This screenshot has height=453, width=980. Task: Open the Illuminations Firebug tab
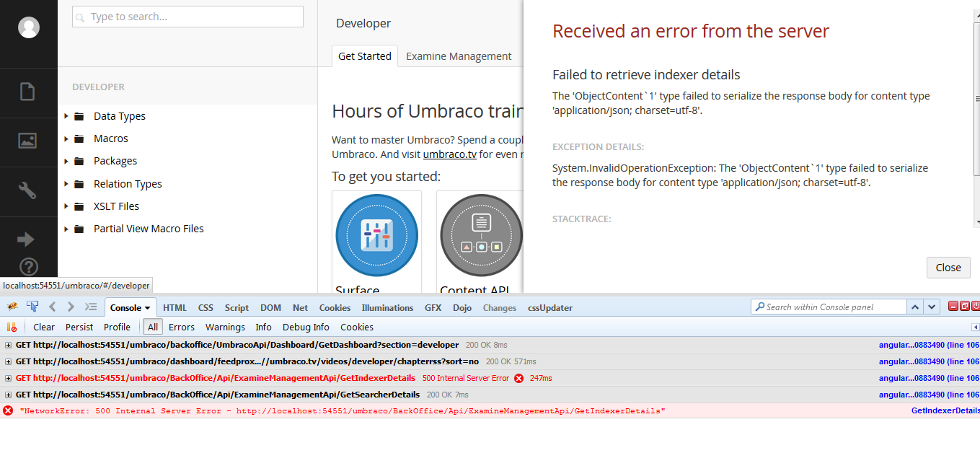pos(387,307)
